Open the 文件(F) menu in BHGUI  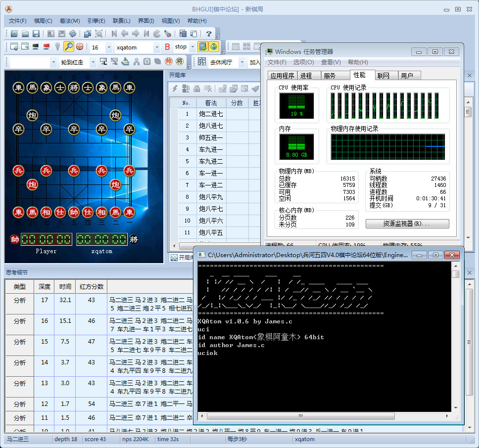(x=18, y=21)
